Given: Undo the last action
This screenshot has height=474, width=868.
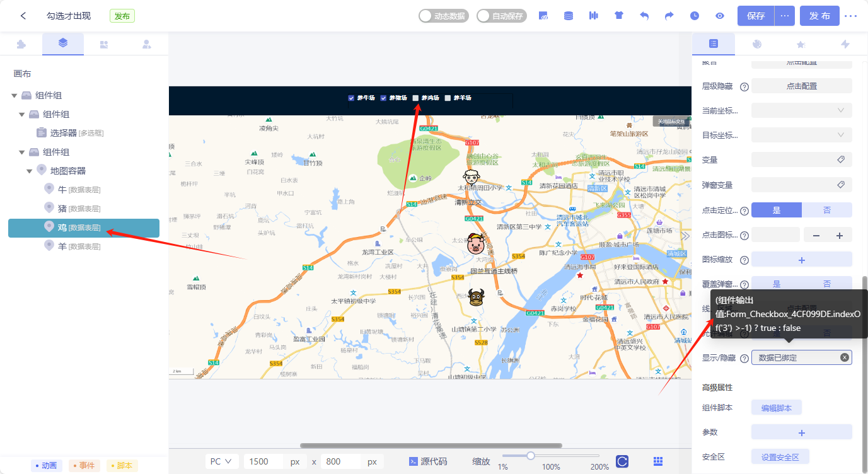Looking at the screenshot, I should point(644,16).
